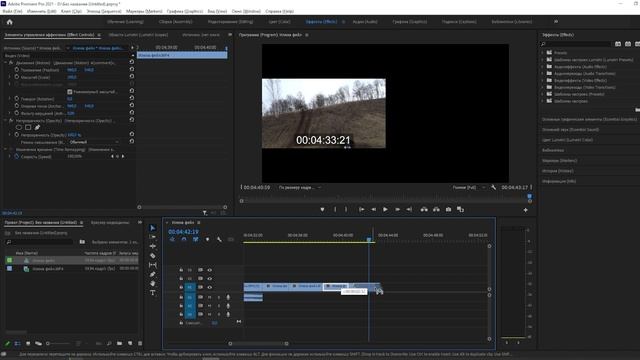
Task: Open the File menu
Action: click(x=12, y=11)
